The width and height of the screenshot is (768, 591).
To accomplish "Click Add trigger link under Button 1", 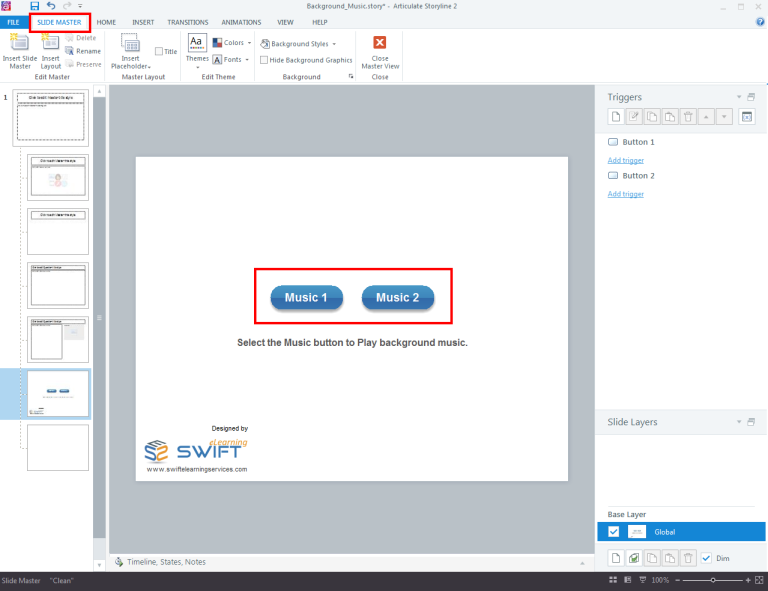I will [625, 160].
